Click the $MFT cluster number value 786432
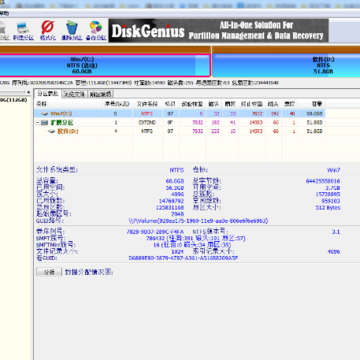The width and height of the screenshot is (360, 360). pyautogui.click(x=155, y=238)
